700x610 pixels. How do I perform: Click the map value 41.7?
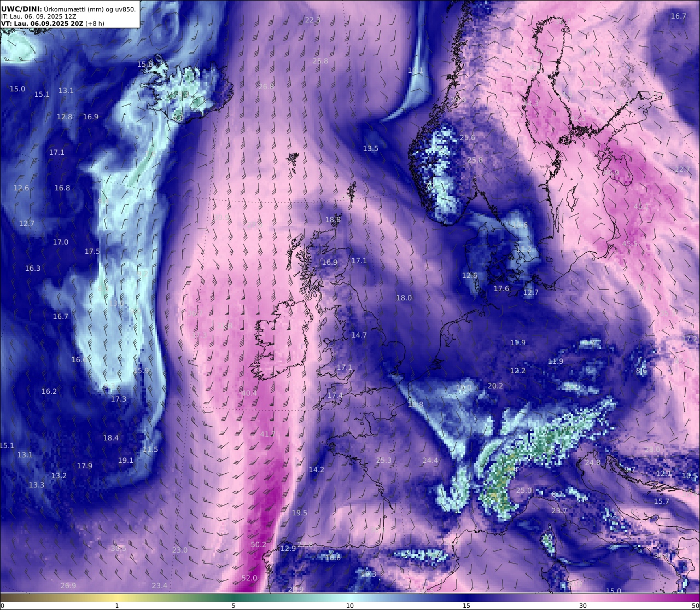(x=267, y=434)
